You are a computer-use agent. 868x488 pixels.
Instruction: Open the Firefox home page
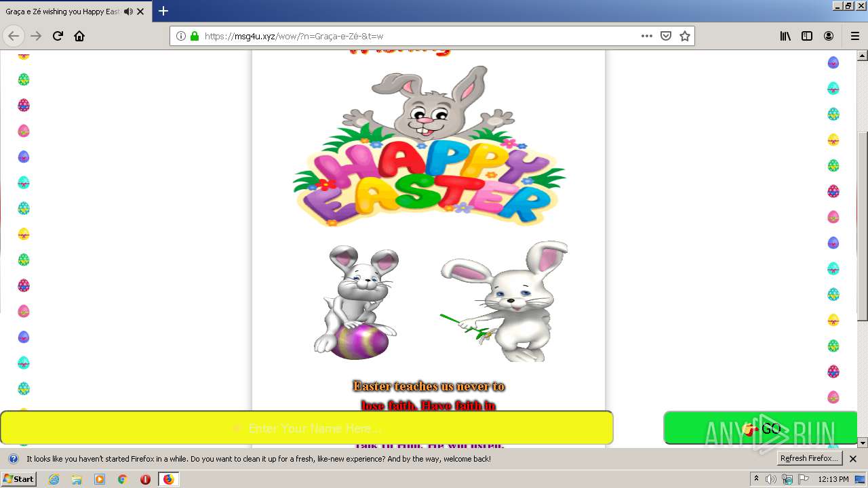pyautogui.click(x=79, y=36)
